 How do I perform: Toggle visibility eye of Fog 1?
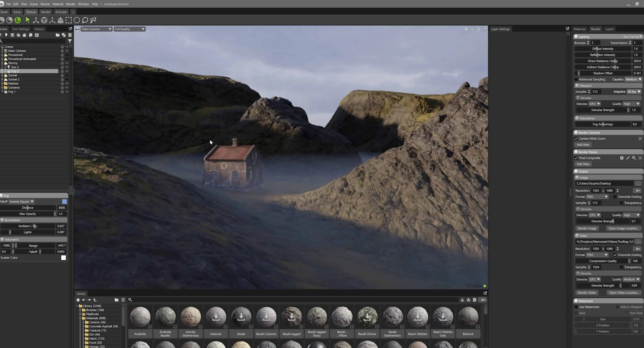[x=67, y=92]
